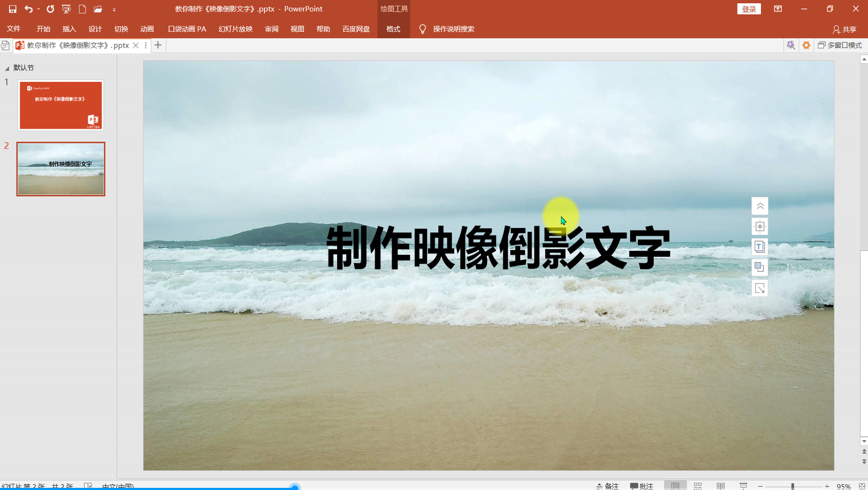Open the 设计 ribbon tab

(95, 29)
